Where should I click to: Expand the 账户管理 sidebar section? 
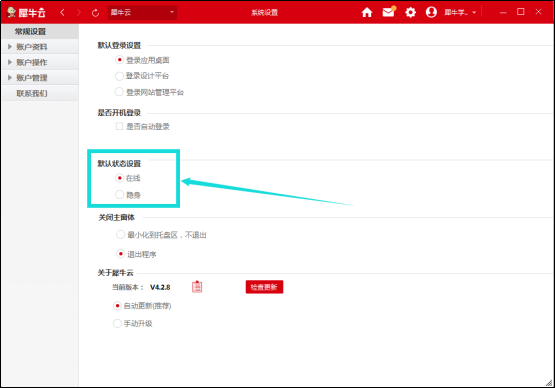[40, 78]
